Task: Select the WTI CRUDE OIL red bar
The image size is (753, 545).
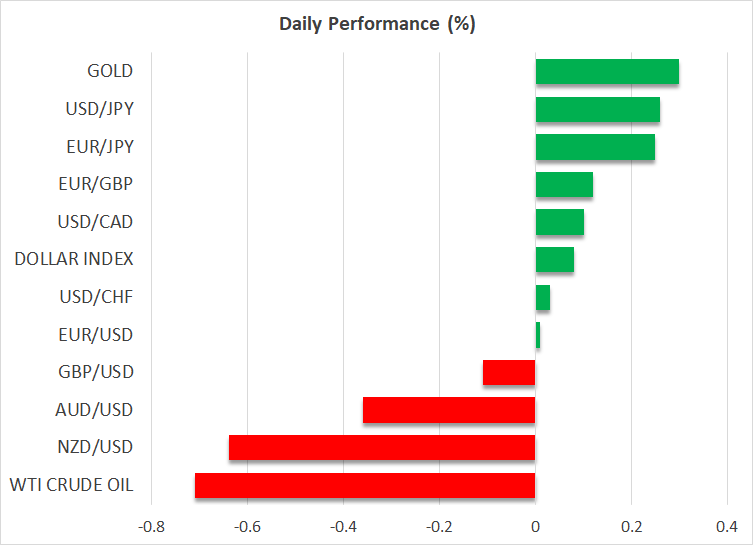Action: tap(365, 486)
